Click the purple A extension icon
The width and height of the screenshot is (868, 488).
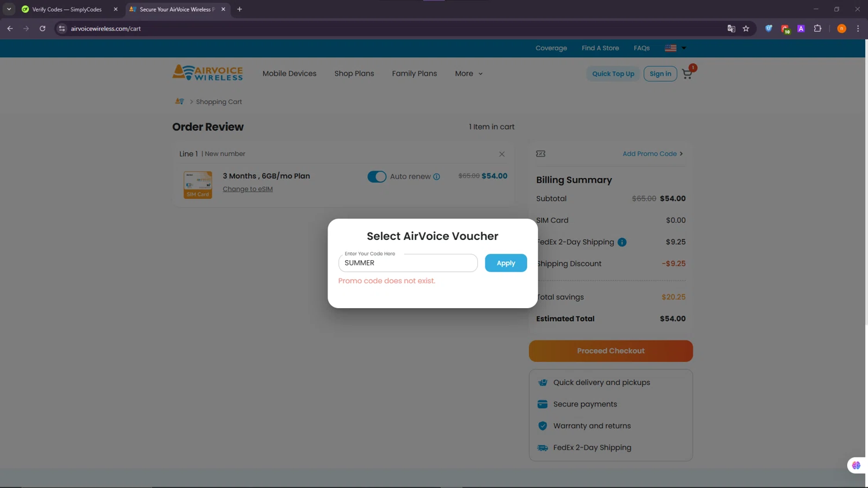tap(801, 28)
